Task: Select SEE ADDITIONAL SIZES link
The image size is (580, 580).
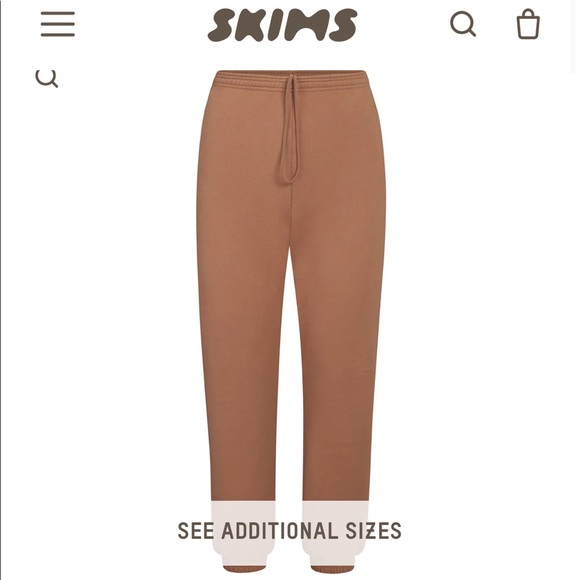Action: 289,531
